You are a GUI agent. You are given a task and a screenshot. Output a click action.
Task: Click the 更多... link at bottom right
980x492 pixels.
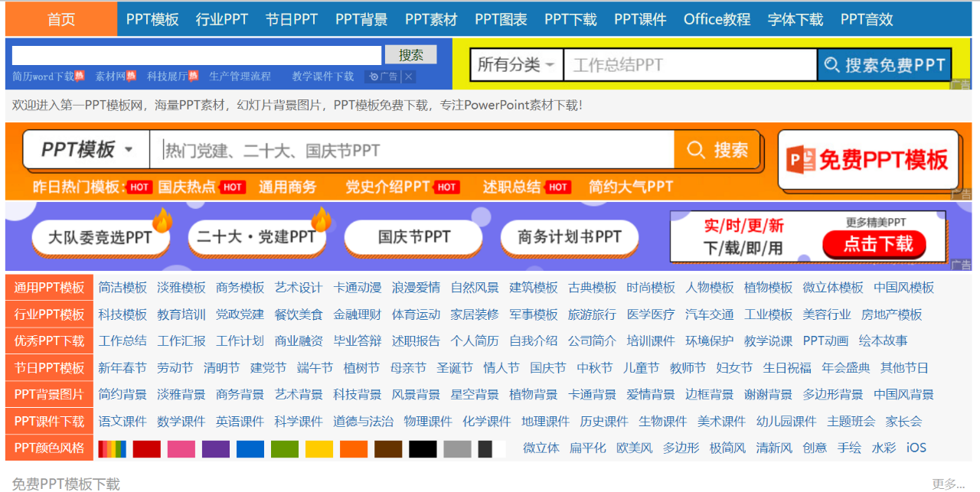(948, 484)
